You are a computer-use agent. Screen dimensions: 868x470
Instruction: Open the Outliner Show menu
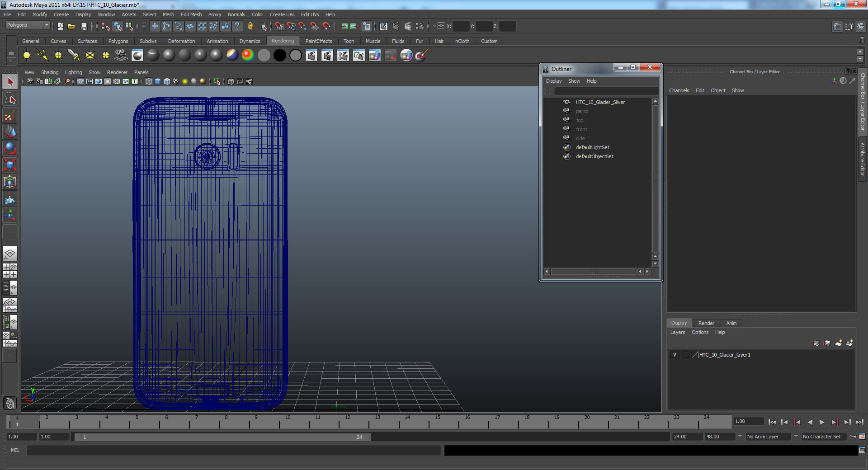tap(574, 81)
